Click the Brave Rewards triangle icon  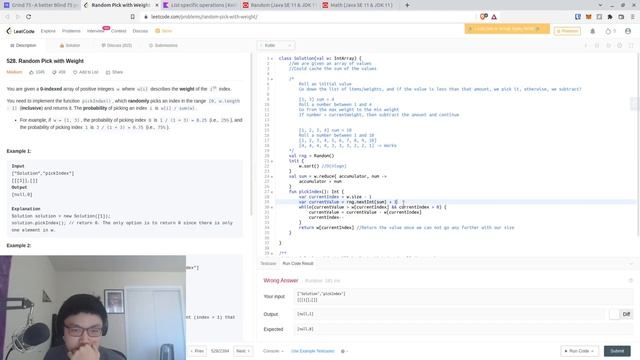(x=494, y=17)
